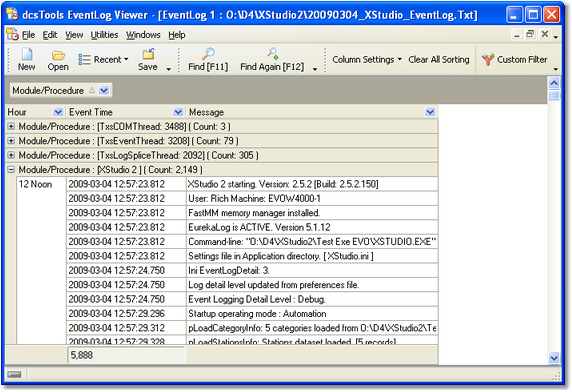Expand the TxsCOMThread: 3488 group

coord(11,126)
